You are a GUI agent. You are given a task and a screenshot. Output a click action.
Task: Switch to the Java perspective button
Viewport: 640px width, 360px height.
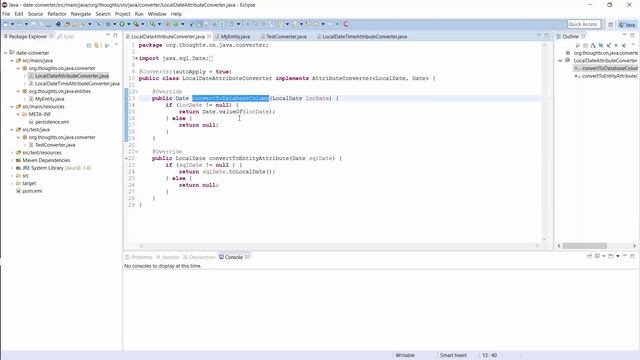[x=627, y=24]
